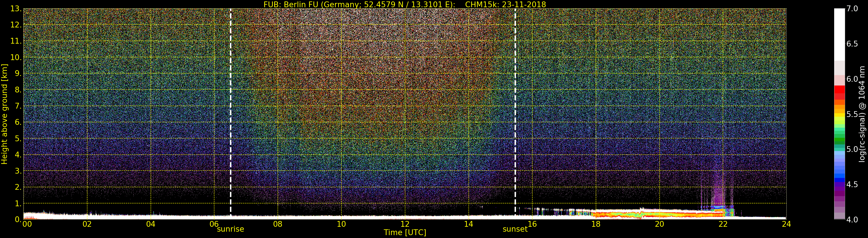868x238 pixels.
Task: Click the "7." height axis tick label
Action: [18, 106]
